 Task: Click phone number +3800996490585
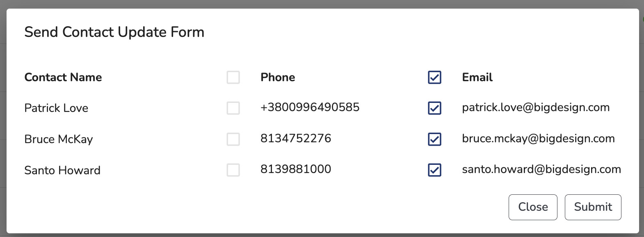click(310, 107)
